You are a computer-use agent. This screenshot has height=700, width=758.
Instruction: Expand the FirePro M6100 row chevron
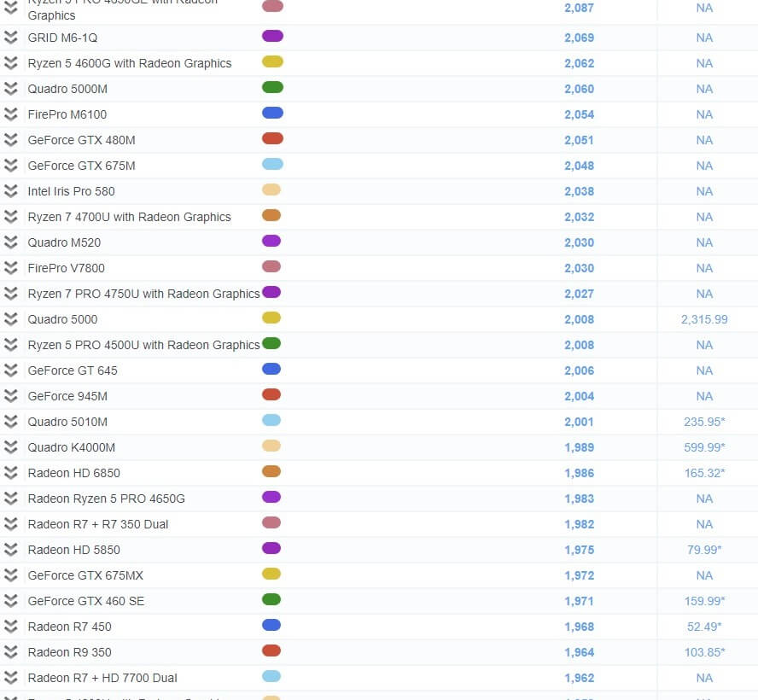[10, 114]
